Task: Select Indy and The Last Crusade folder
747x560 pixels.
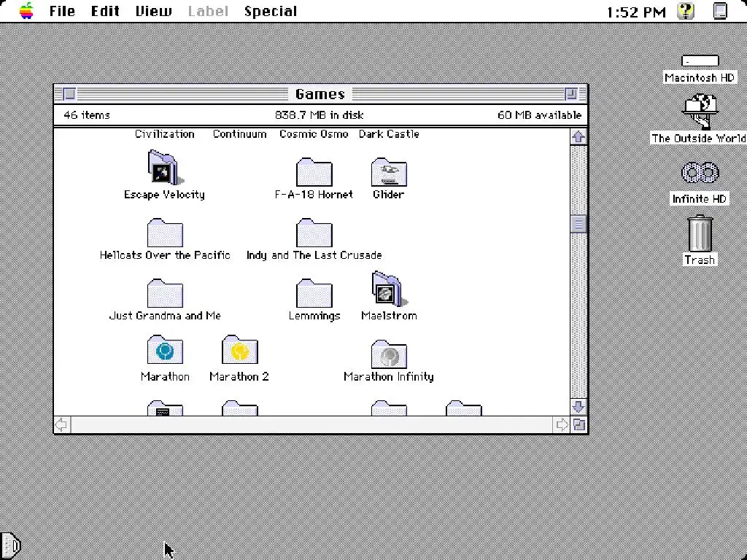Action: [x=314, y=233]
